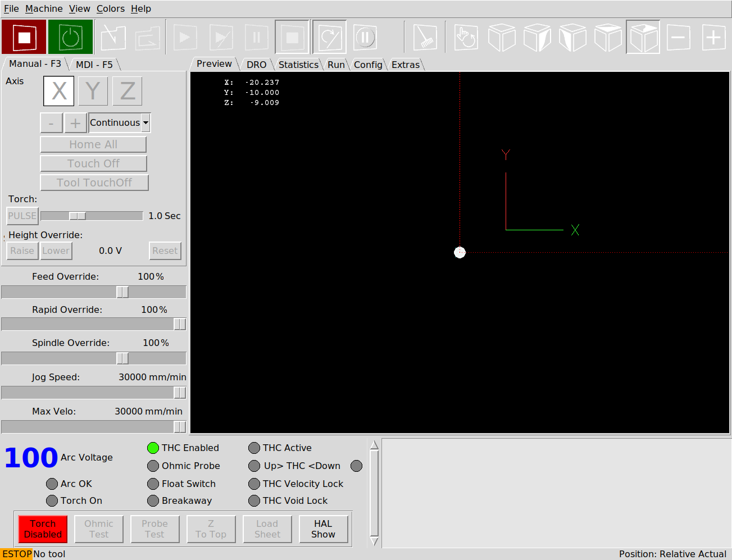Click the Raise height override button
Image resolution: width=732 pixels, height=560 pixels.
click(22, 251)
